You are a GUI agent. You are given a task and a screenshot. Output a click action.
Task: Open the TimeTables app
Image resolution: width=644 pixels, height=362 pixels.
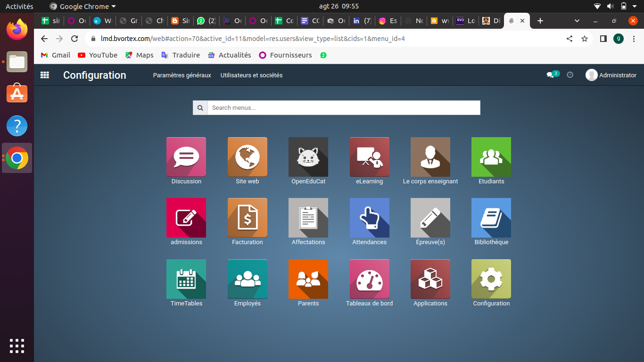pyautogui.click(x=186, y=279)
